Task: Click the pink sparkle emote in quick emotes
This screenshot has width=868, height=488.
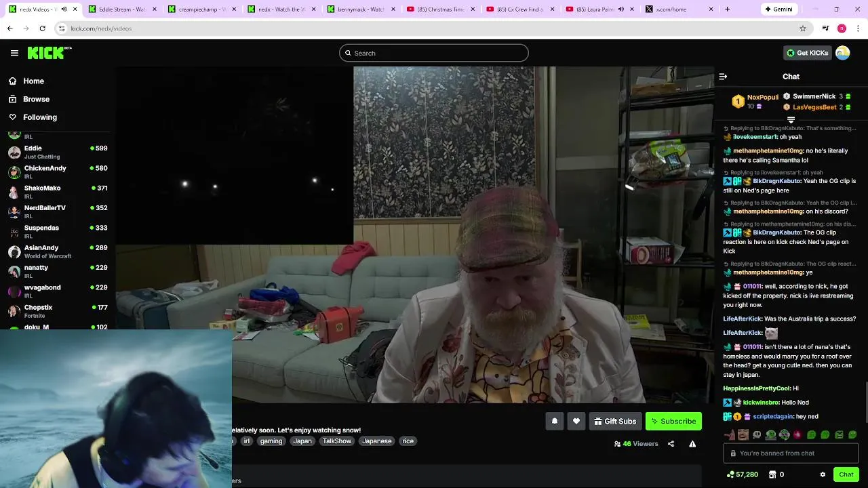Action: click(x=797, y=435)
